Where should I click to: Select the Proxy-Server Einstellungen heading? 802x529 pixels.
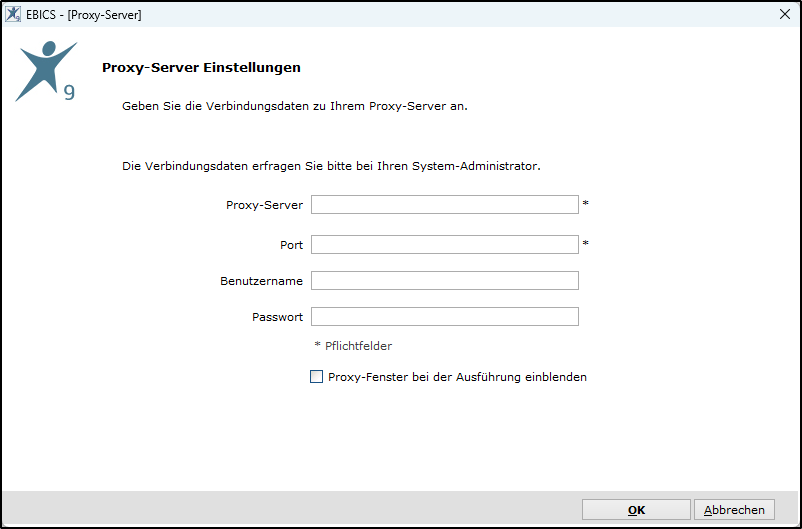point(201,68)
